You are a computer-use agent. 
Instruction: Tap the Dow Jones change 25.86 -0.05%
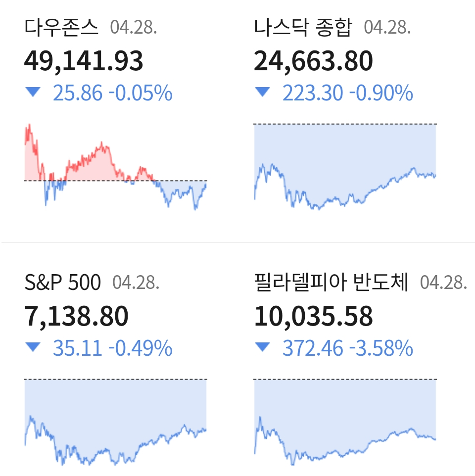coord(112,93)
